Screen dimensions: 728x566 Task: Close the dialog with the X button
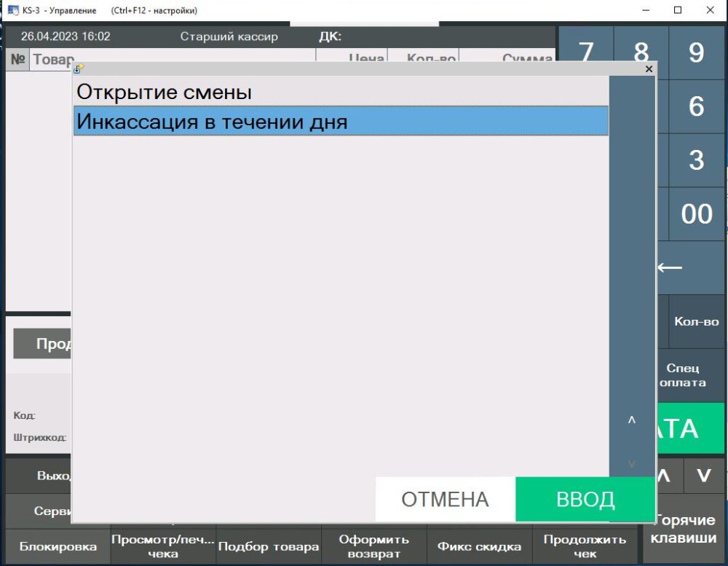[x=649, y=68]
